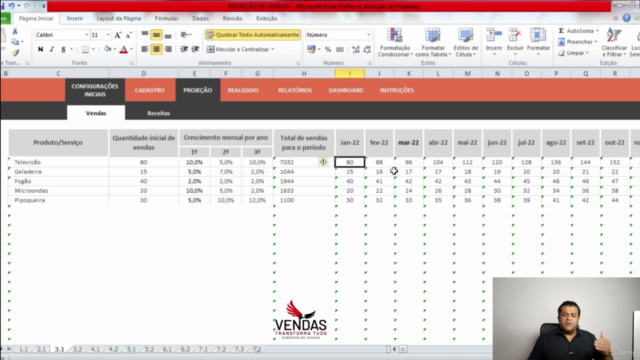Increase cell indent
This screenshot has width=640, height=360.
pos(196,49)
